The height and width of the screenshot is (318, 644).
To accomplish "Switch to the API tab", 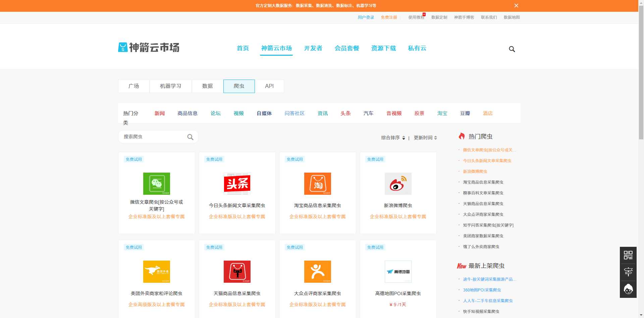I will [x=269, y=86].
